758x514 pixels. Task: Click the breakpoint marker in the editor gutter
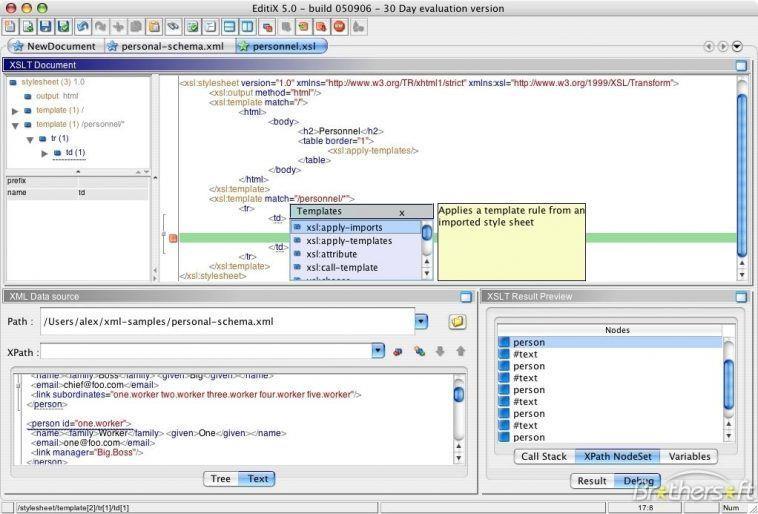point(173,238)
